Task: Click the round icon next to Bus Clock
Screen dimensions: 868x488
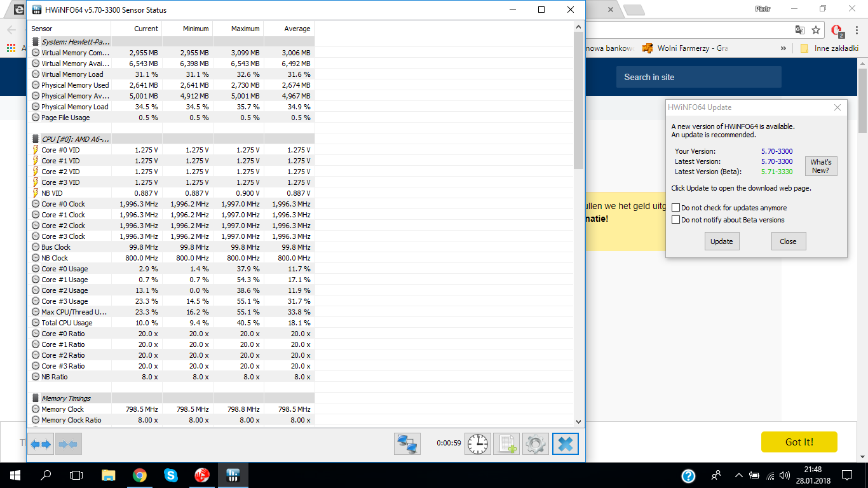Action: click(36, 247)
